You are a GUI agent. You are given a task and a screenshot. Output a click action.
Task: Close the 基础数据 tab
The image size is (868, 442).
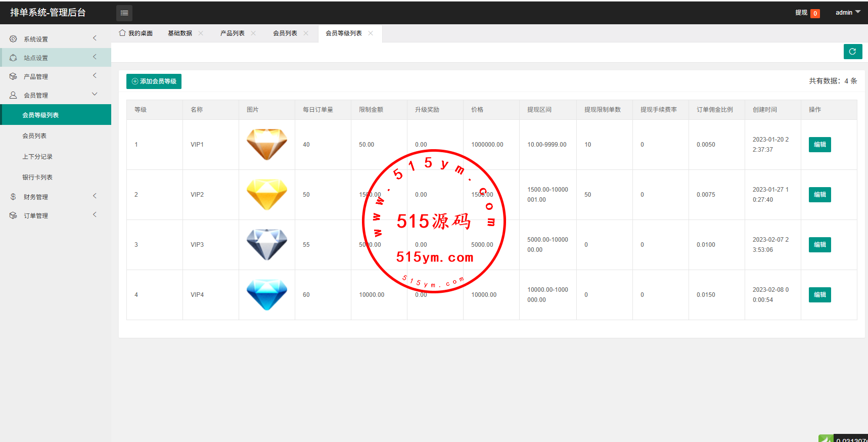[201, 33]
